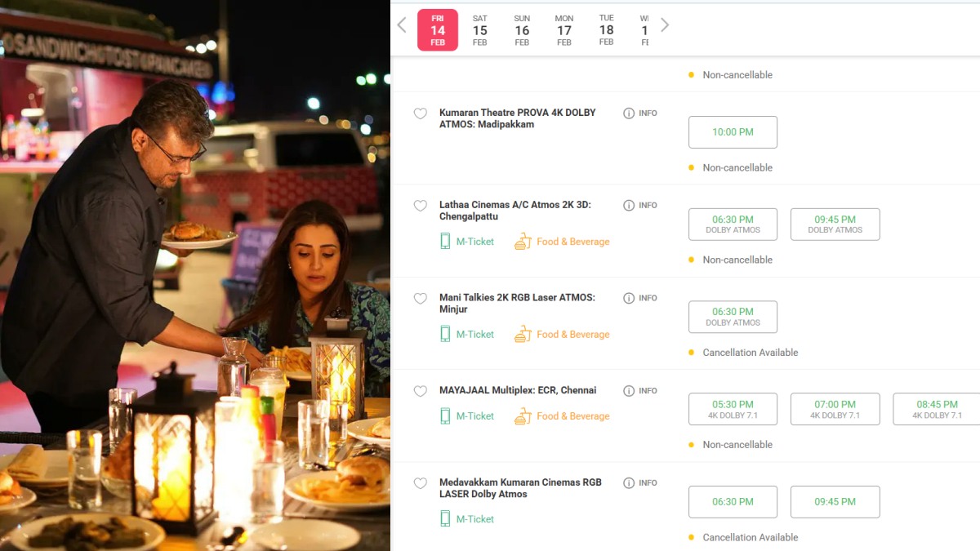The width and height of the screenshot is (980, 551).
Task: Click Food & Beverage icon for Lathaa Cinemas
Action: click(x=523, y=242)
